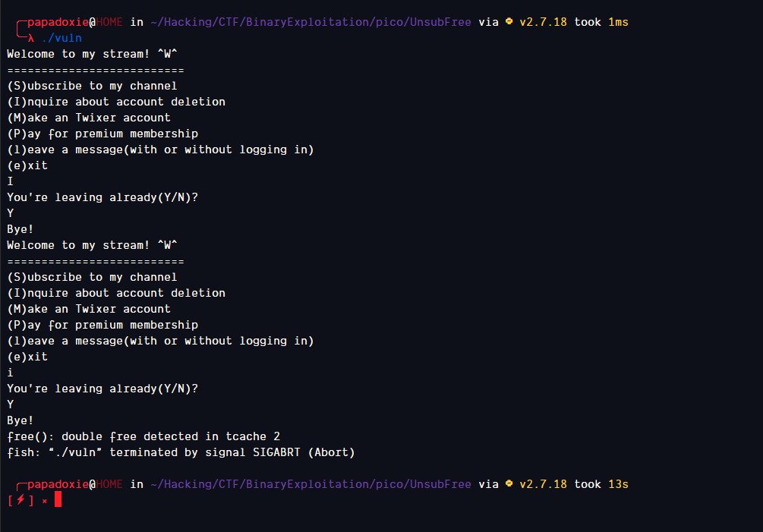
Task: Click the v2.7.18 version in the bottom prompt
Action: pyautogui.click(x=543, y=484)
